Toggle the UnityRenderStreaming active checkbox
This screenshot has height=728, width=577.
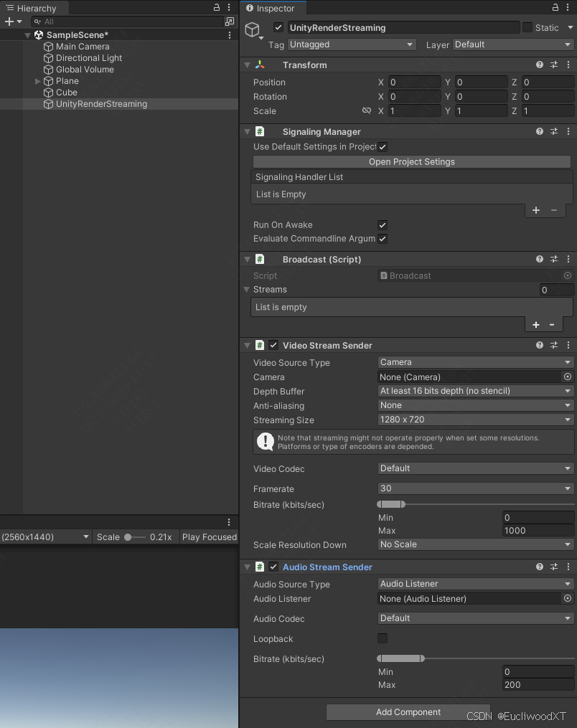click(278, 27)
